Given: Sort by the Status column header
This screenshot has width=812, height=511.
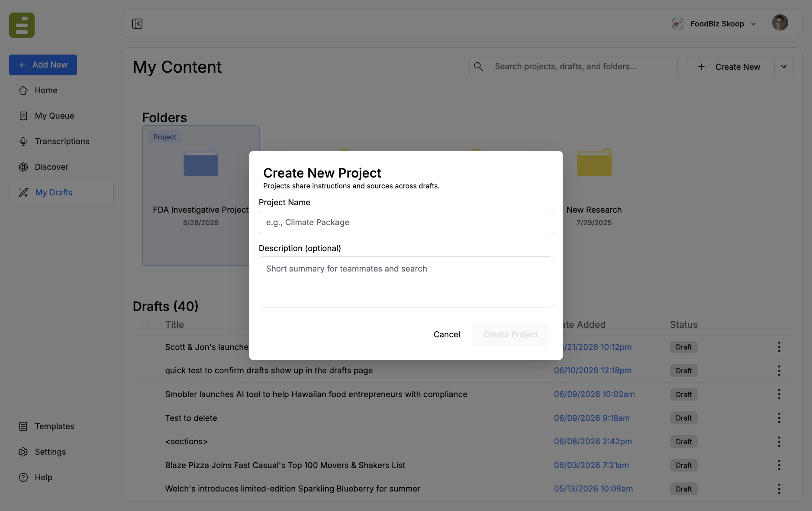Looking at the screenshot, I should [683, 324].
